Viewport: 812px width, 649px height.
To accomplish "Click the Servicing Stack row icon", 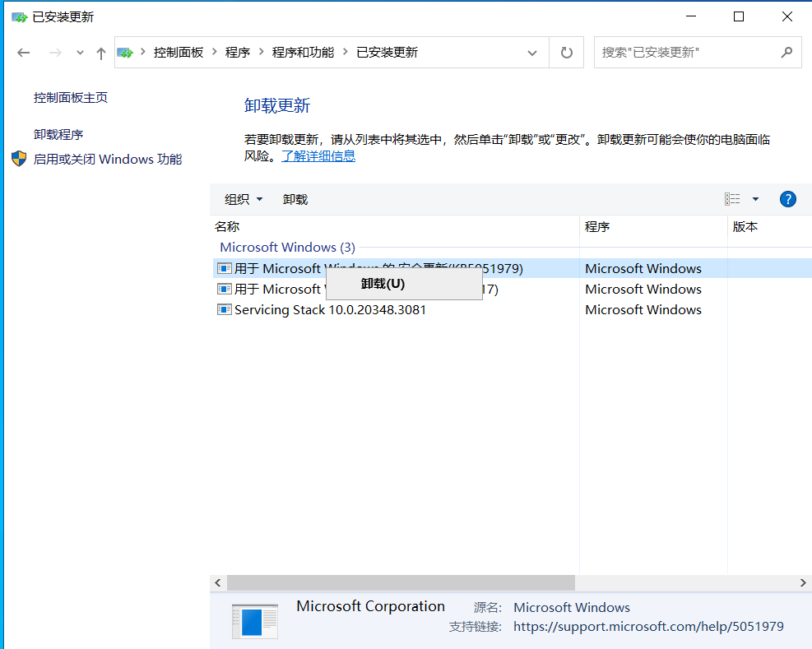I will [x=225, y=310].
